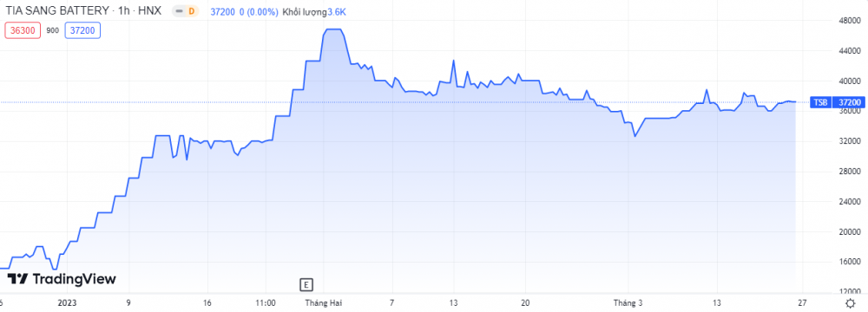Click the 11:00 label on time axis
The width and height of the screenshot is (868, 312).
[x=266, y=302]
